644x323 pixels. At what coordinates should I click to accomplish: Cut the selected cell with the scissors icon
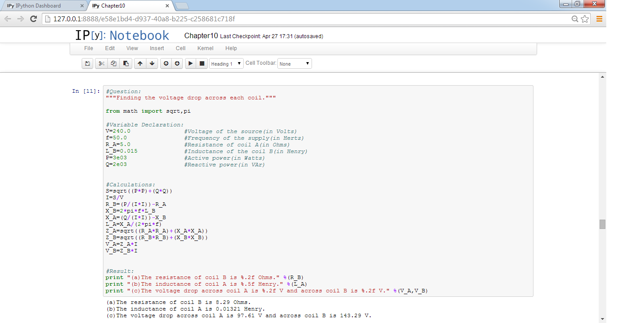101,63
